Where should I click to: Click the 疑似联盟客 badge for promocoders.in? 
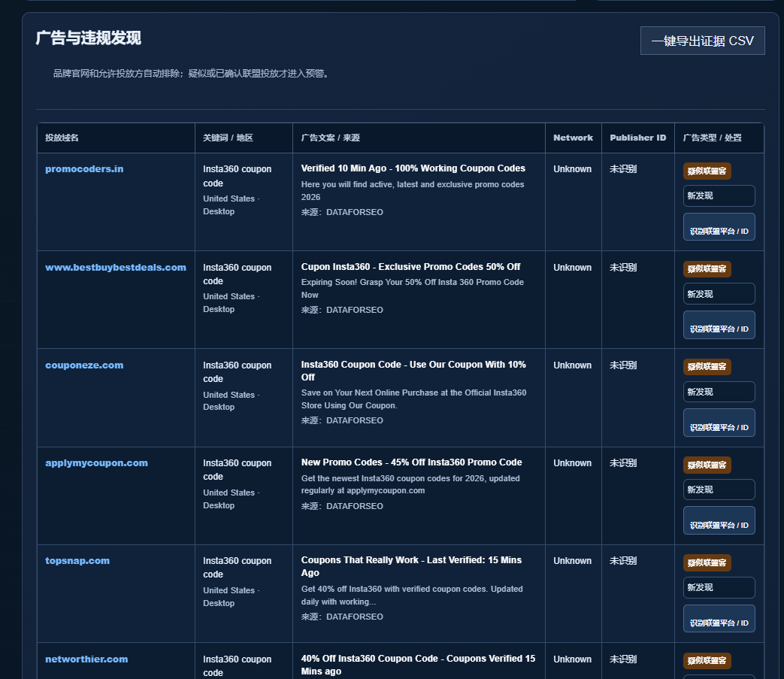[707, 171]
